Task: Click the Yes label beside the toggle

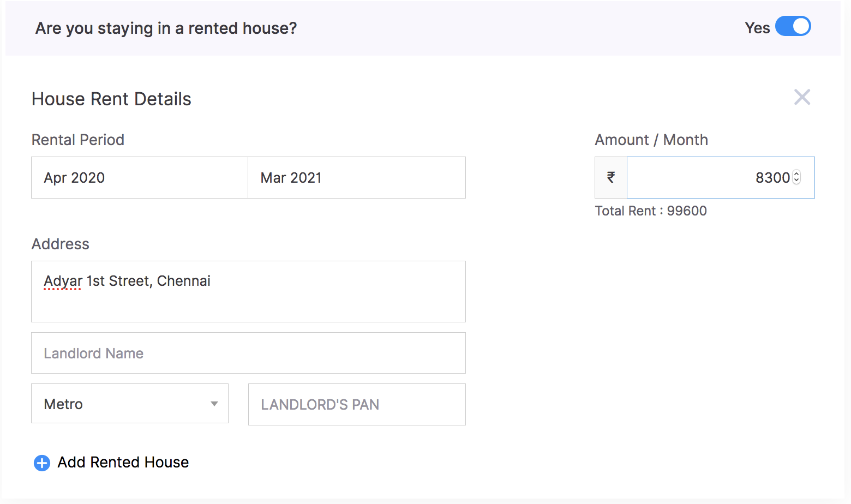Action: click(757, 27)
